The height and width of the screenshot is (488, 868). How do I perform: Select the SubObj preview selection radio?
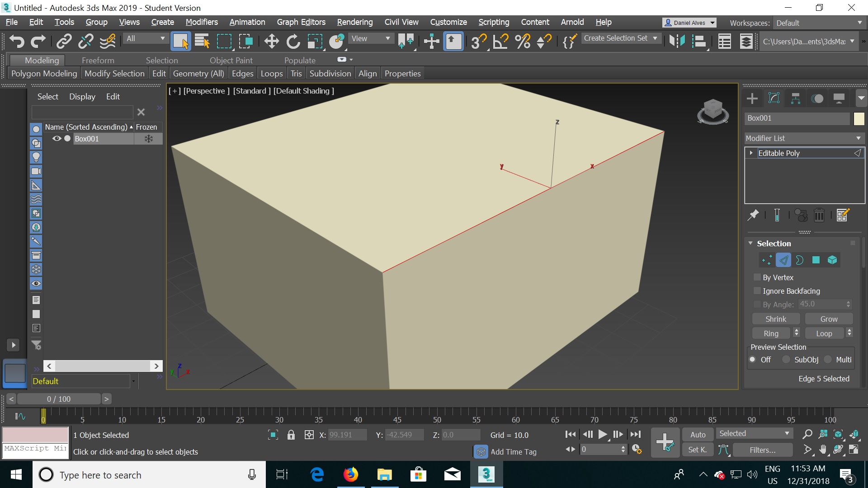click(786, 360)
